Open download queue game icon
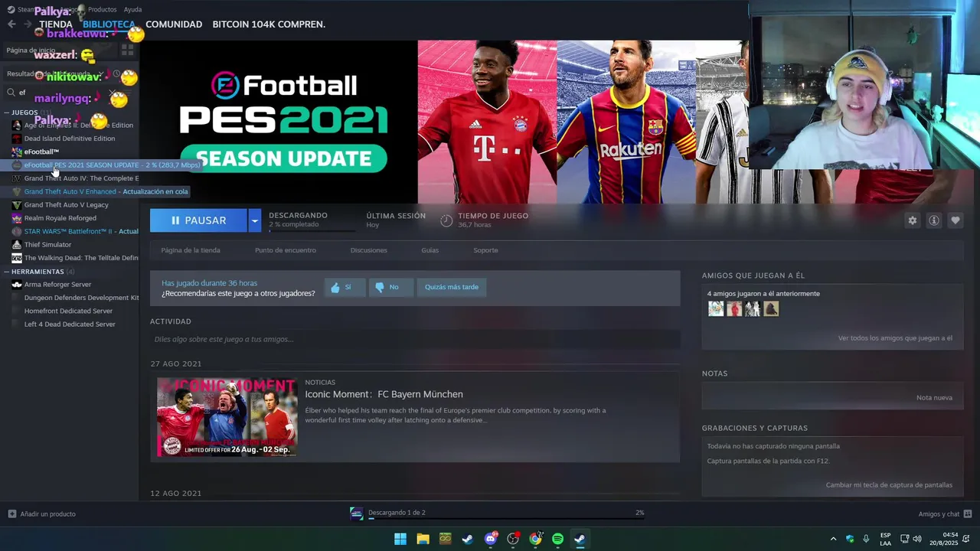980x551 pixels. coord(356,514)
